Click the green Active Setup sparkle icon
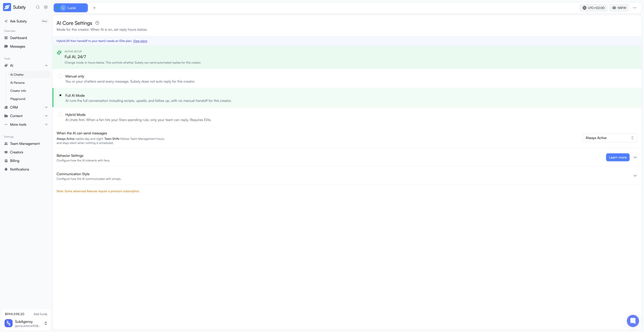Image resolution: width=644 pixels, height=332 pixels. click(x=59, y=53)
